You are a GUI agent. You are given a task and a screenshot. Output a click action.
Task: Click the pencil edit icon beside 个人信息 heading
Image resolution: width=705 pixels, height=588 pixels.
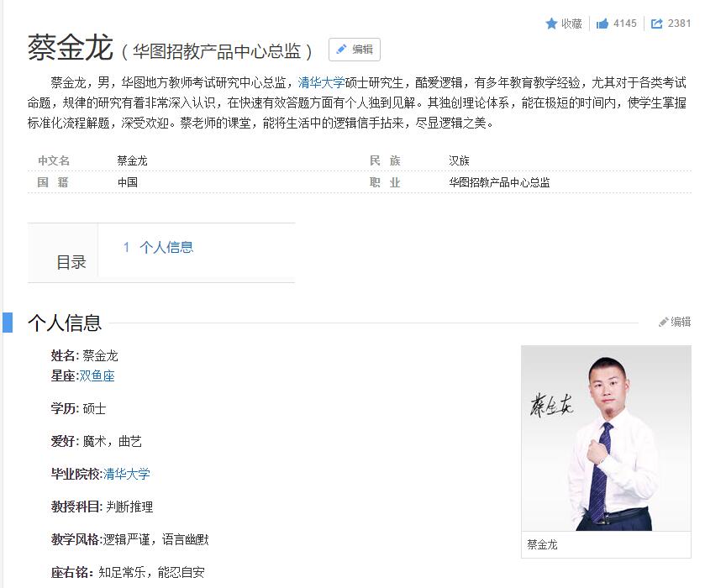666,319
